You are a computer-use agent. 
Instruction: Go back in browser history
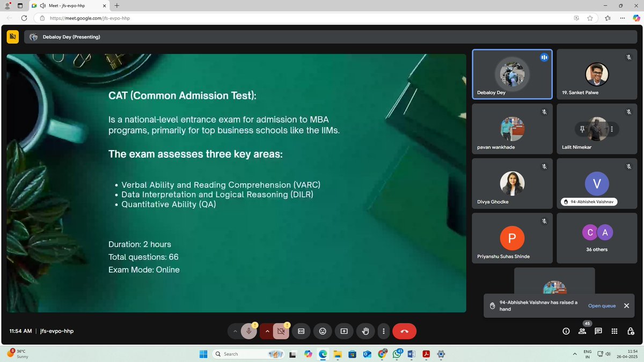click(9, 18)
